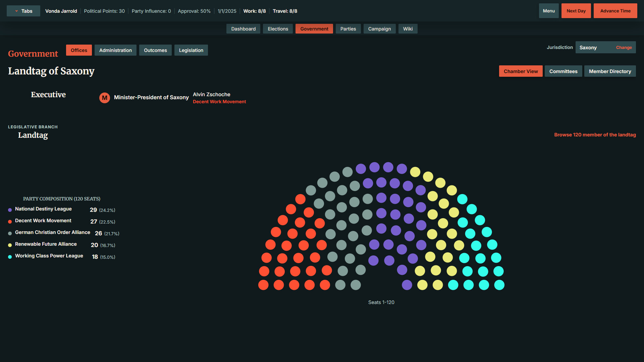644x362 pixels.
Task: Click the Advance Time button
Action: 615,11
